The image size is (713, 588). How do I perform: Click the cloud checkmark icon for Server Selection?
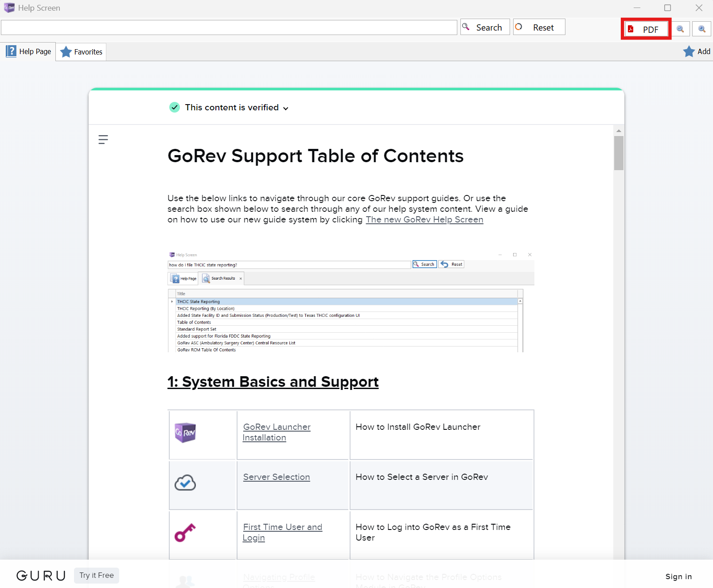click(185, 483)
